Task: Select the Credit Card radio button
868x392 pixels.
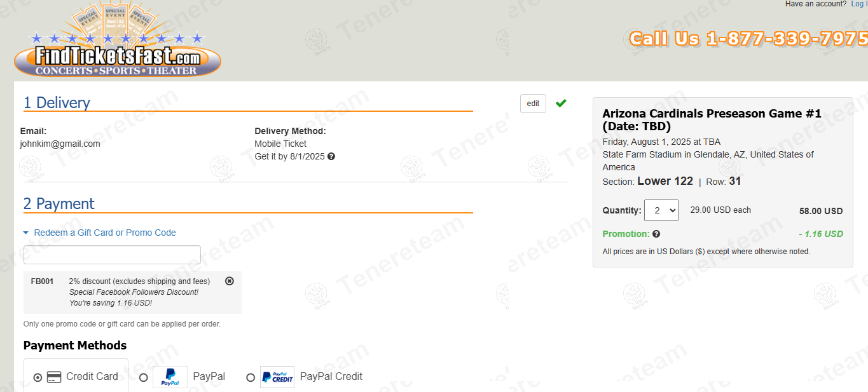Action: click(38, 377)
